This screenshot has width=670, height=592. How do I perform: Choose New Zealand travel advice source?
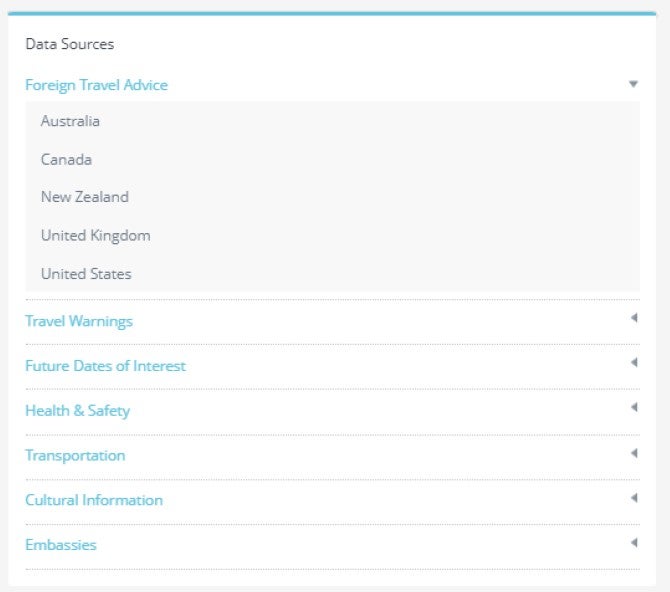coord(85,197)
